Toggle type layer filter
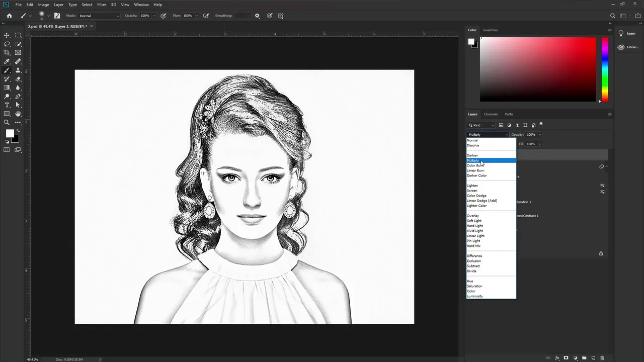 click(x=517, y=125)
